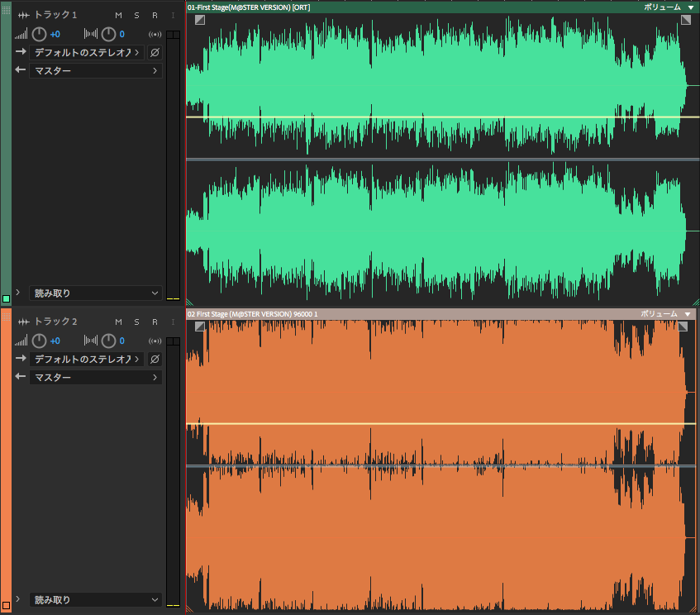Click Track 2 output arrow icon

tap(21, 377)
